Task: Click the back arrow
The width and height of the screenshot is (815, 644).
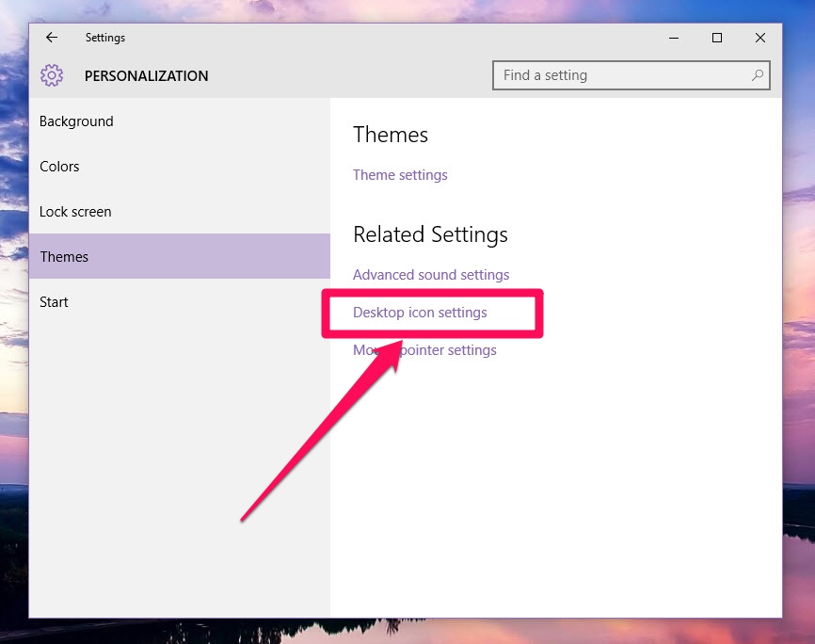Action: [x=52, y=38]
